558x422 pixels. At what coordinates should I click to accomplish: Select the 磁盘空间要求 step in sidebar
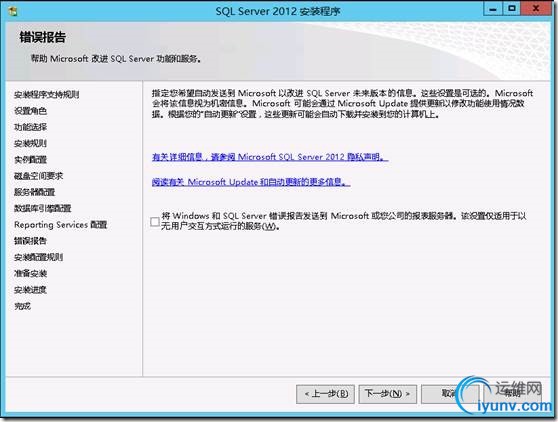tap(38, 176)
